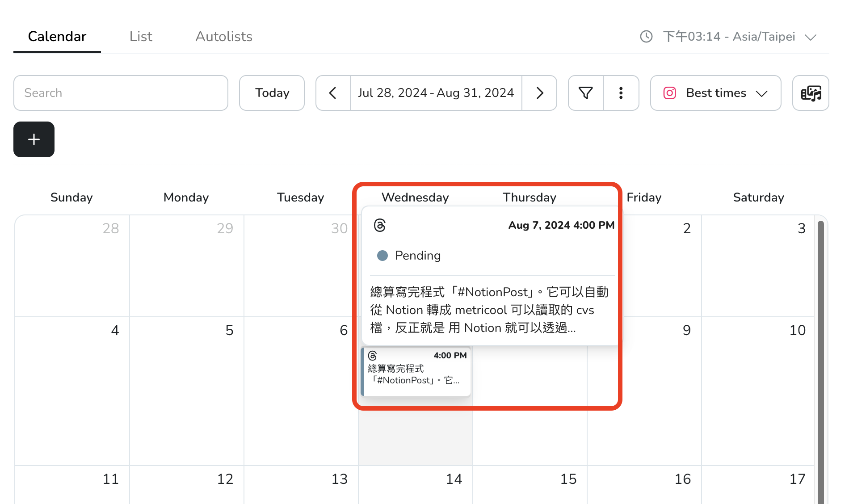Switch to the Autolists tab
The height and width of the screenshot is (504, 849).
point(224,37)
